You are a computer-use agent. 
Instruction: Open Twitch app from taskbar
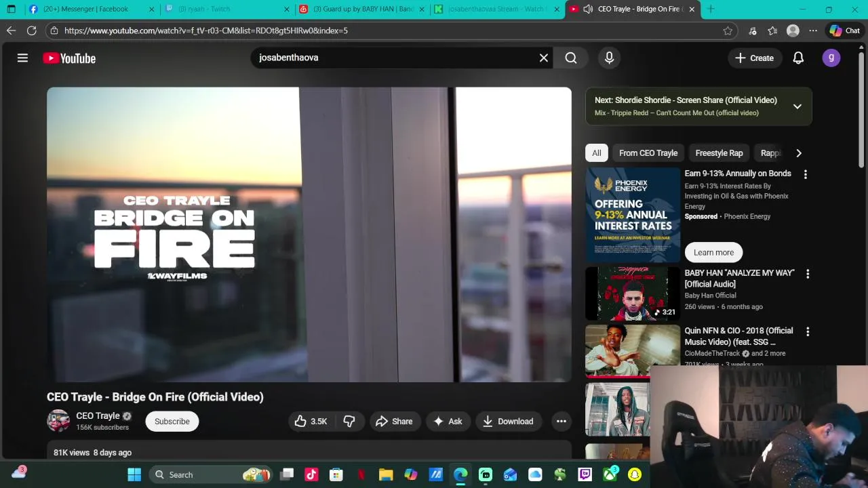click(585, 474)
